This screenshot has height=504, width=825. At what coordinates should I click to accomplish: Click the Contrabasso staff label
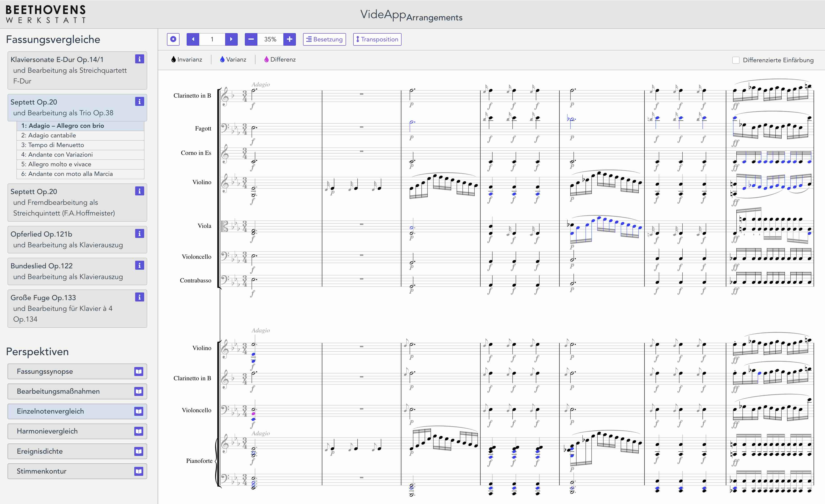pyautogui.click(x=196, y=281)
